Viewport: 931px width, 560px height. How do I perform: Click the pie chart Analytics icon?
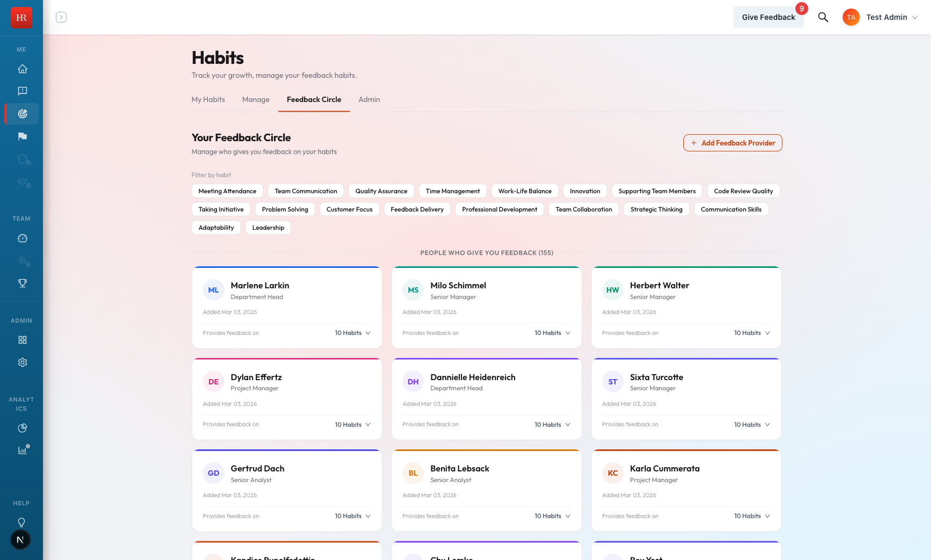[x=22, y=428]
